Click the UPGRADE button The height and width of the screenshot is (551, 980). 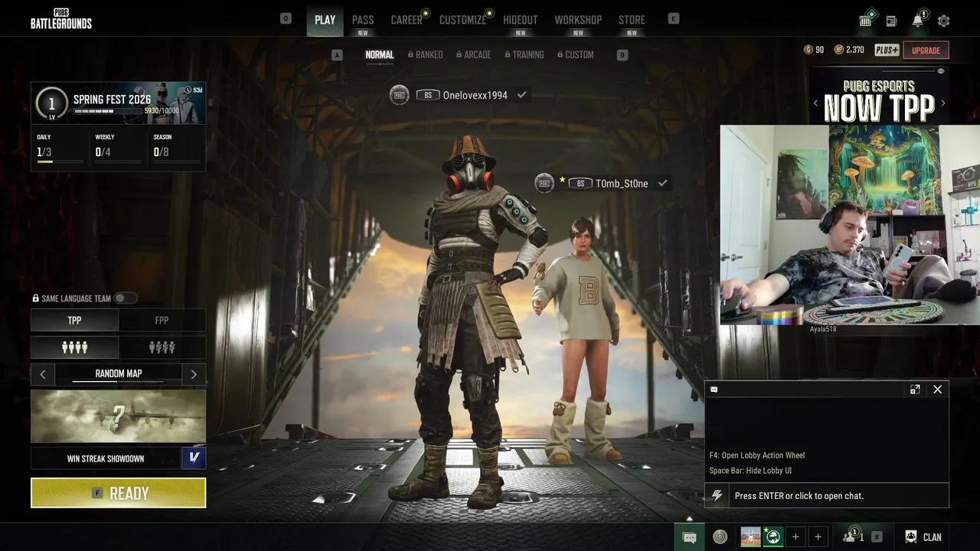[926, 51]
